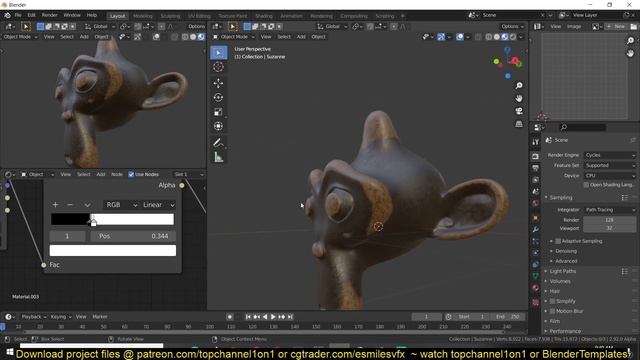Open the Texture checker properties tab
640x360 pixels.
(536, 302)
